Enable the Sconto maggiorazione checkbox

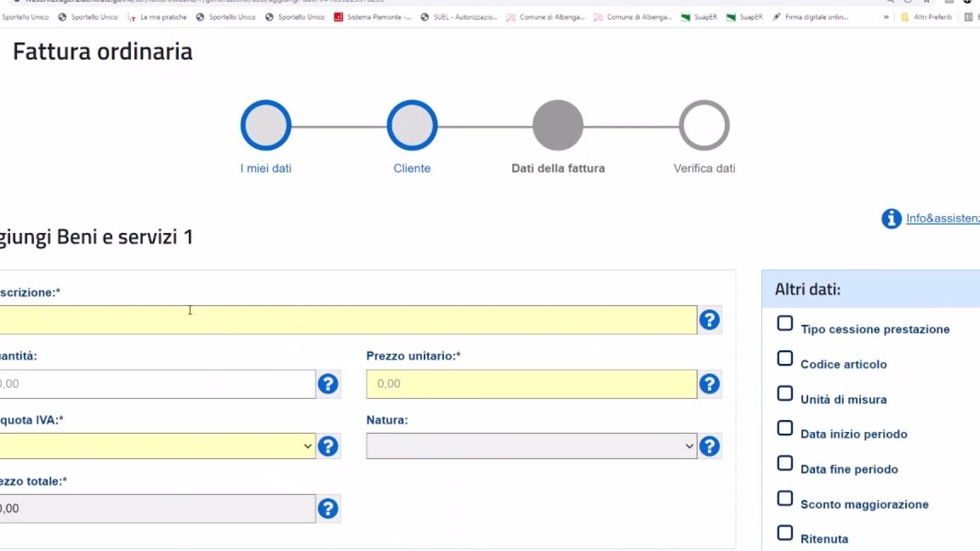pyautogui.click(x=785, y=498)
